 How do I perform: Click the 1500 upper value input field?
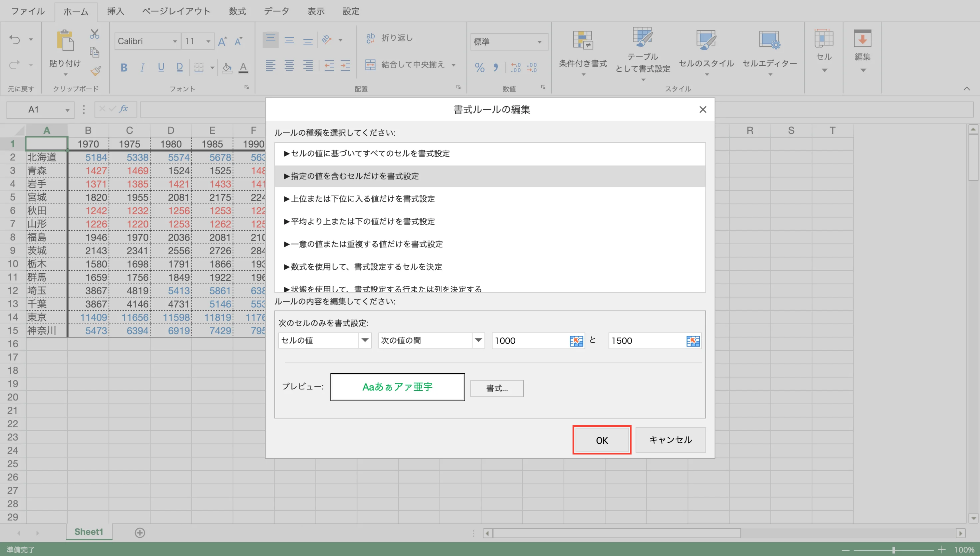pos(646,341)
